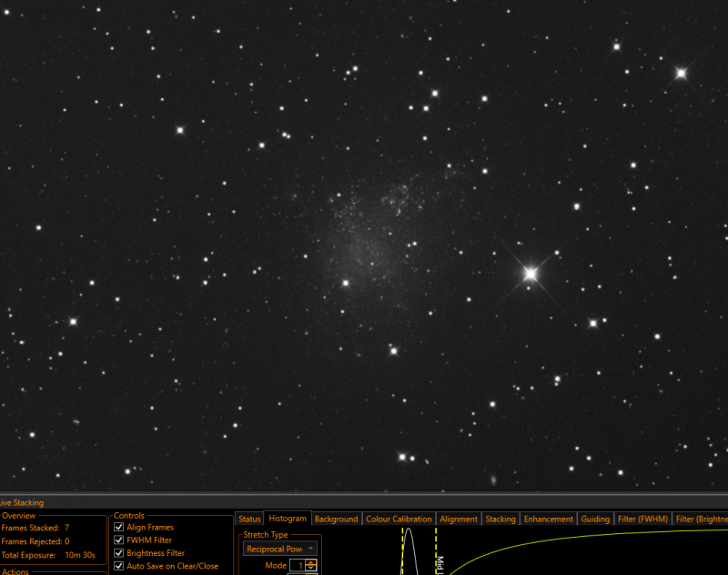The width and height of the screenshot is (728, 575).
Task: Open the Stretch Type dropdown
Action: click(280, 549)
